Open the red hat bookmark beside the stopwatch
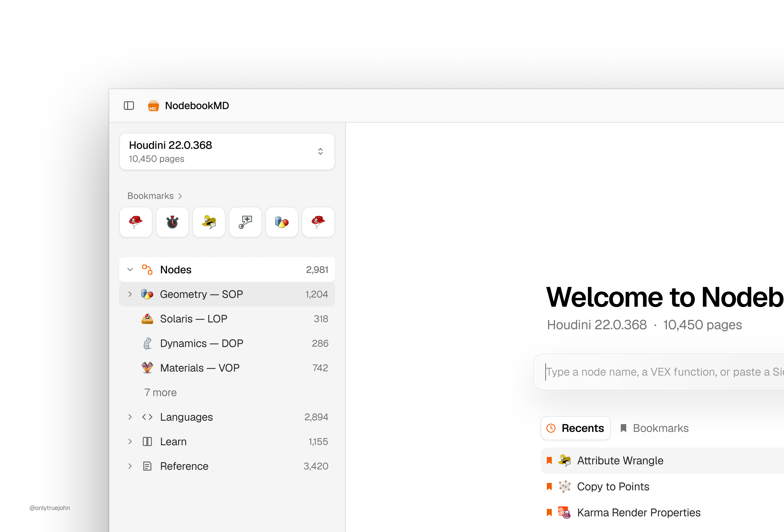The width and height of the screenshot is (784, 532). [136, 222]
